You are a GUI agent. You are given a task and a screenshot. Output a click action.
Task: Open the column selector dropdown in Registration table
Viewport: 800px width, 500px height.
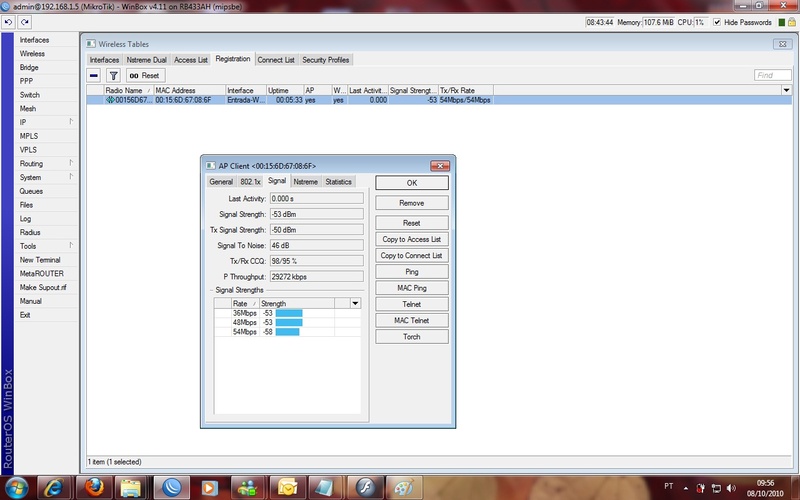tap(786, 90)
